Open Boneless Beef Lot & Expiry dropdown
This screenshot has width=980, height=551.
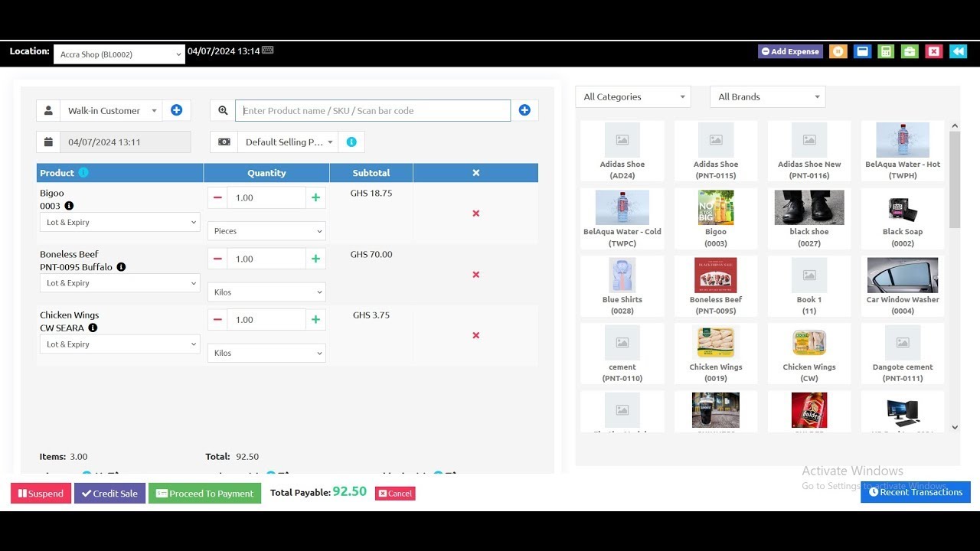click(x=119, y=283)
